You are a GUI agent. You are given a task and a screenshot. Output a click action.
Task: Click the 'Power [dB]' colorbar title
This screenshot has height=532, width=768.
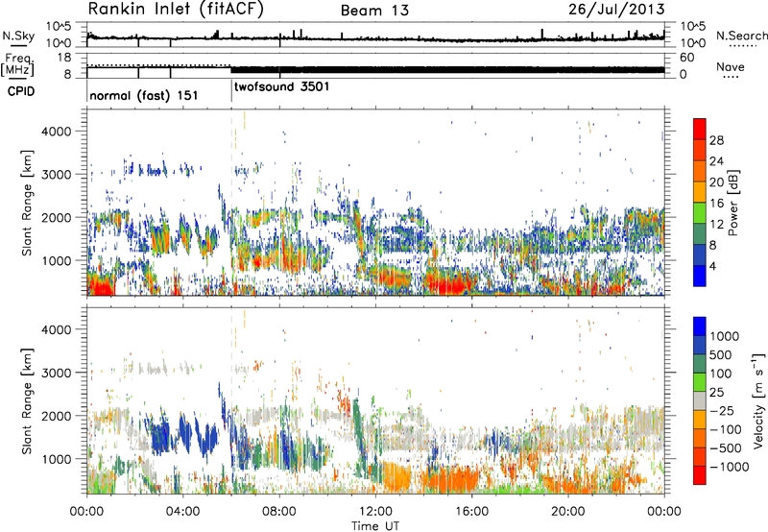732,203
